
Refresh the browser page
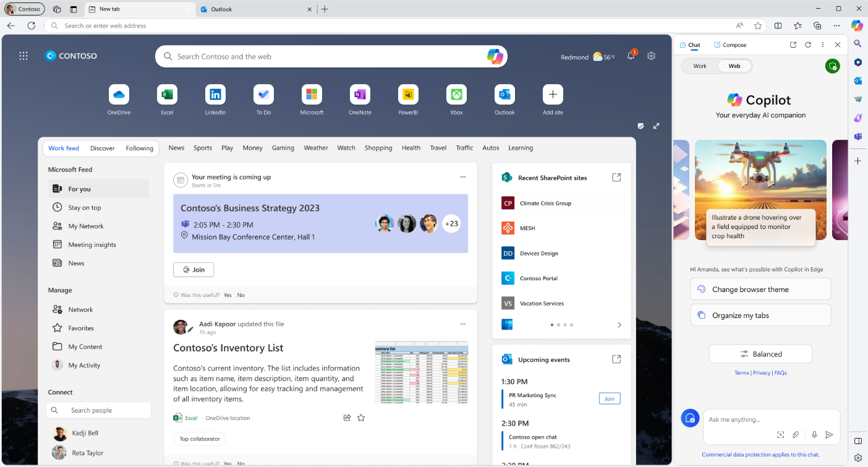[x=32, y=25]
